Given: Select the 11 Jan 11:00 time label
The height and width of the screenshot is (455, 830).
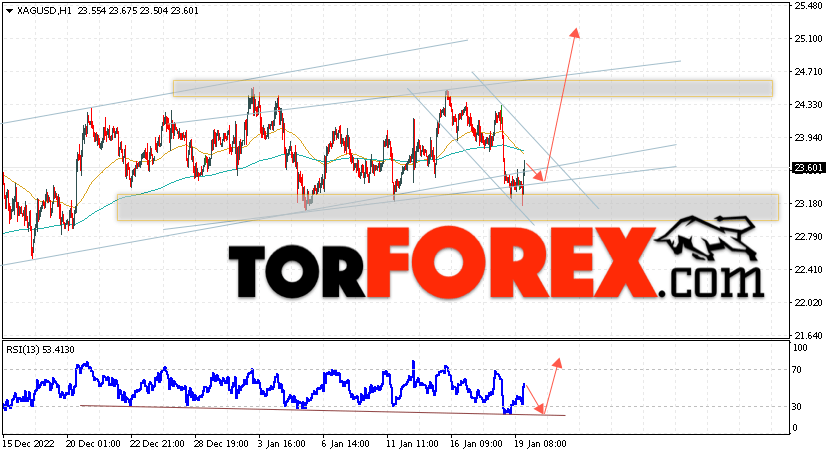Looking at the screenshot, I should click(412, 443).
